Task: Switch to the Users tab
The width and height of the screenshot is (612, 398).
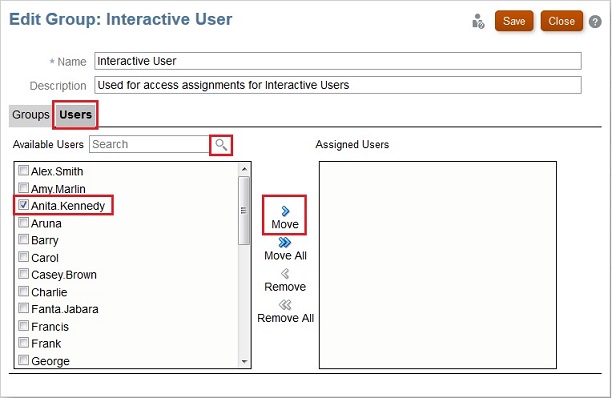Action: pyautogui.click(x=75, y=115)
